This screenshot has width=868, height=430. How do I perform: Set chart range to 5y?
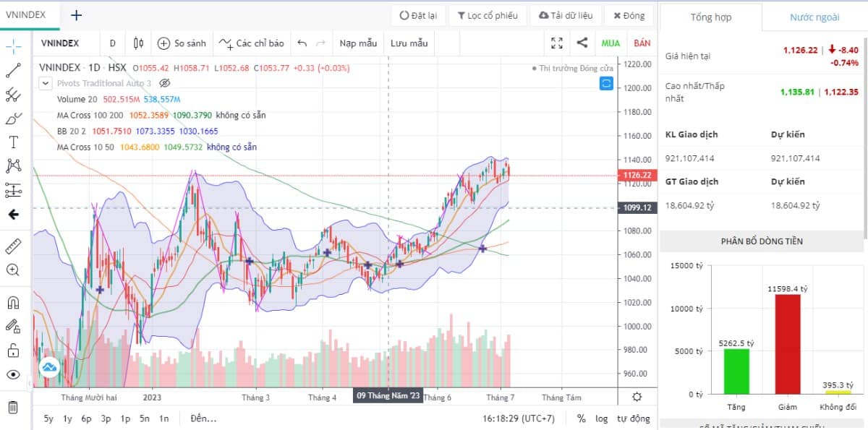pyautogui.click(x=48, y=418)
